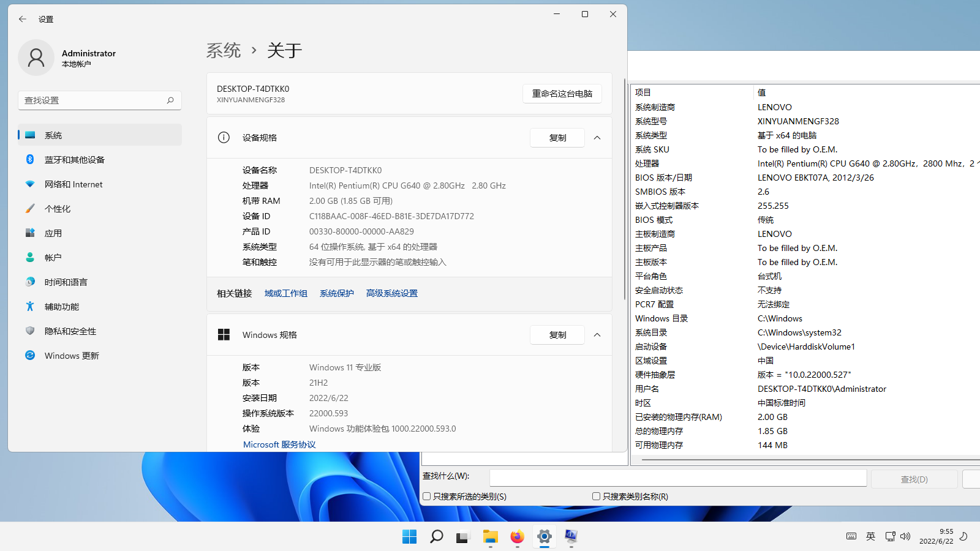Viewport: 980px width, 551px height.
Task: Open File Explorer from the taskbar
Action: (x=490, y=537)
